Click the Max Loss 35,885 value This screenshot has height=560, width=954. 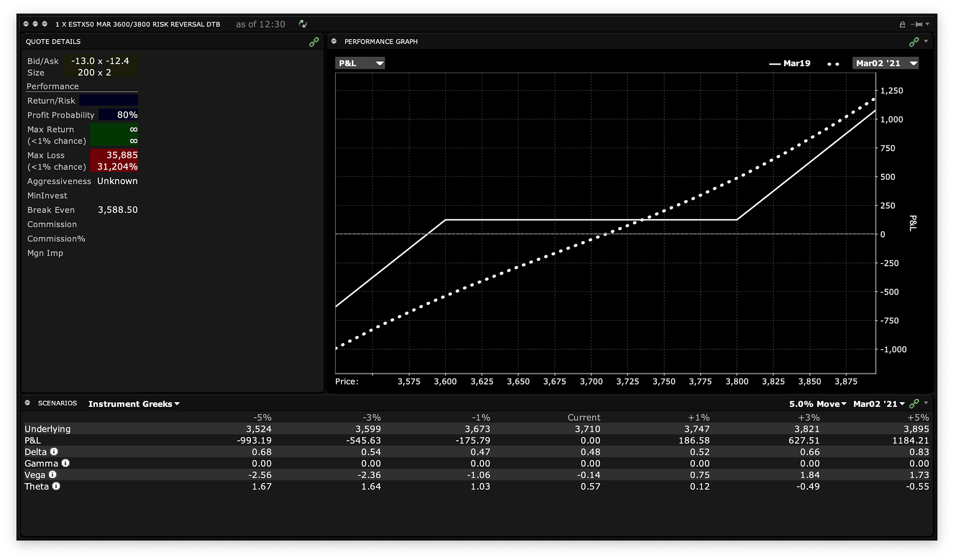point(122,155)
